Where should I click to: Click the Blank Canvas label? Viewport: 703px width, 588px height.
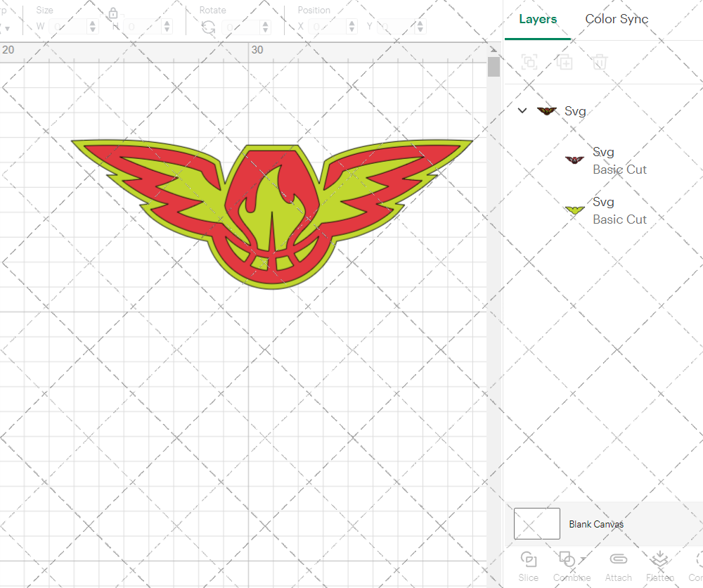pos(596,524)
